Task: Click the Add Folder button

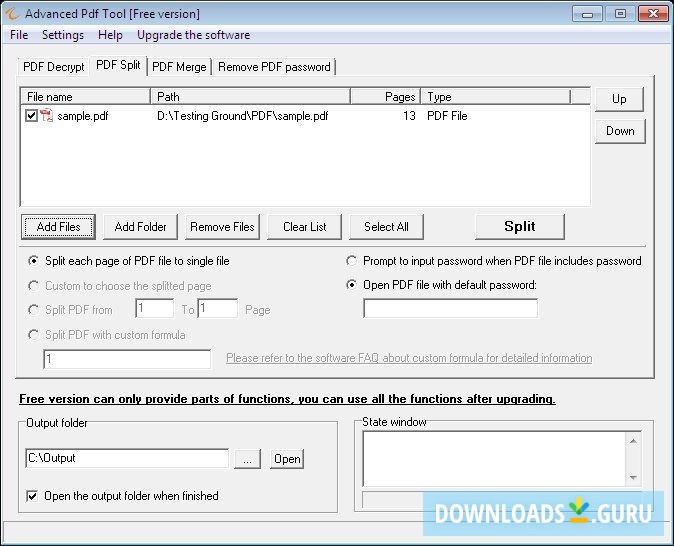Action: click(141, 227)
